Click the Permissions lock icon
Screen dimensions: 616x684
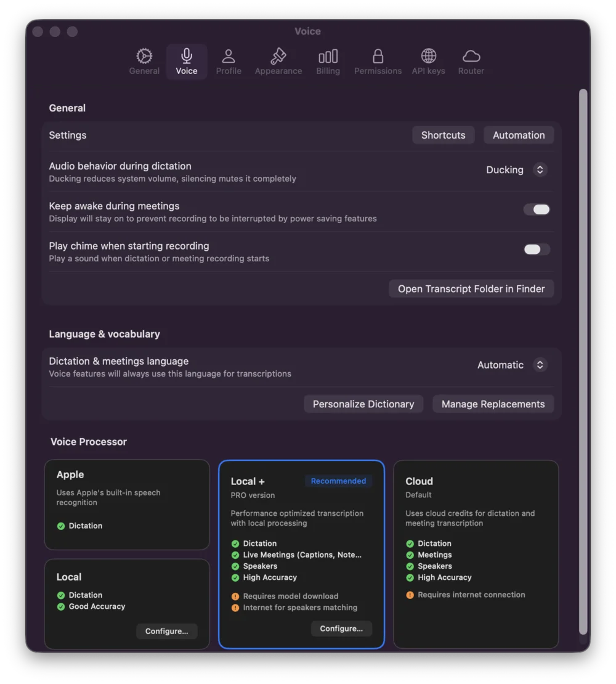378,54
